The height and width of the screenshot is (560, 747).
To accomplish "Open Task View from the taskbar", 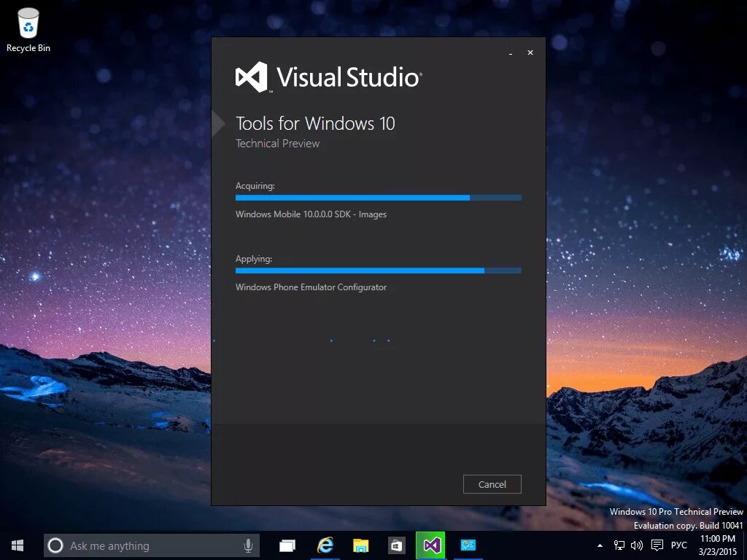I will 287,545.
